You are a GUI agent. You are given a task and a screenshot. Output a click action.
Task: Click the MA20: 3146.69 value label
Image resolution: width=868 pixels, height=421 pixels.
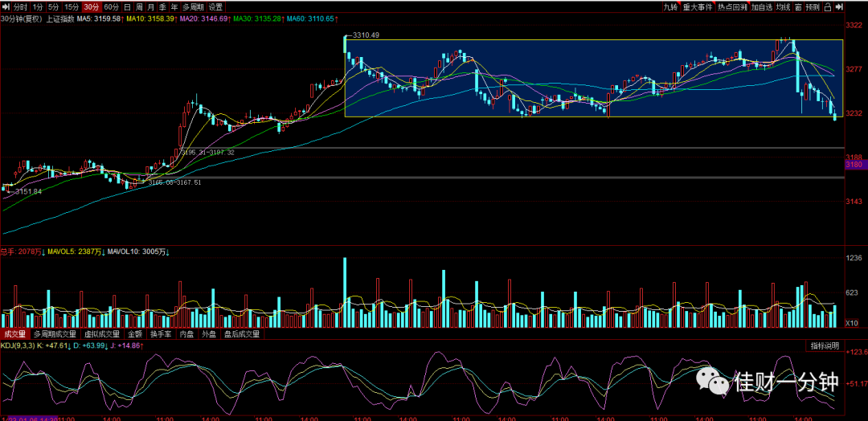(205, 18)
